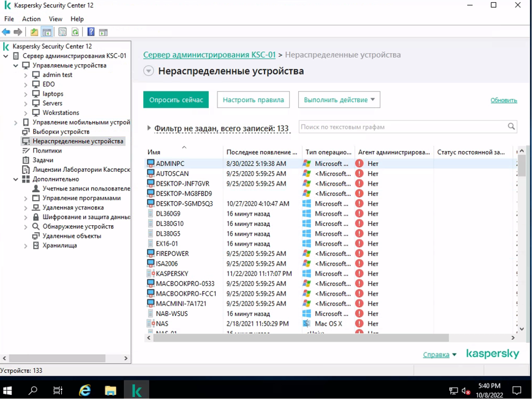Toggle the Show/Hide action pane icon
Viewport: 532px width, 399px height.
(103, 32)
